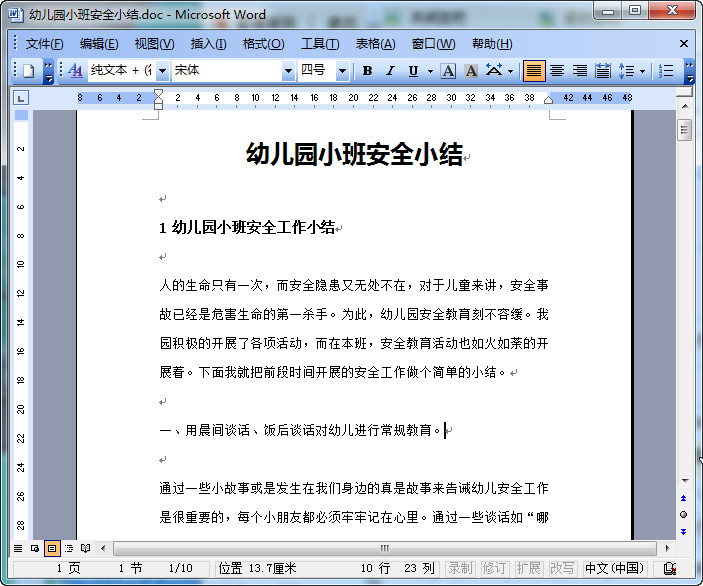Image resolution: width=703 pixels, height=586 pixels.
Task: Switch to Web Layout view
Action: [x=35, y=548]
